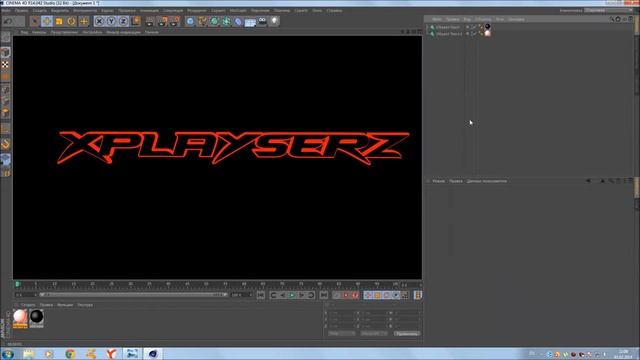Open the Object Manager's first menu
The image size is (640, 360).
click(436, 19)
